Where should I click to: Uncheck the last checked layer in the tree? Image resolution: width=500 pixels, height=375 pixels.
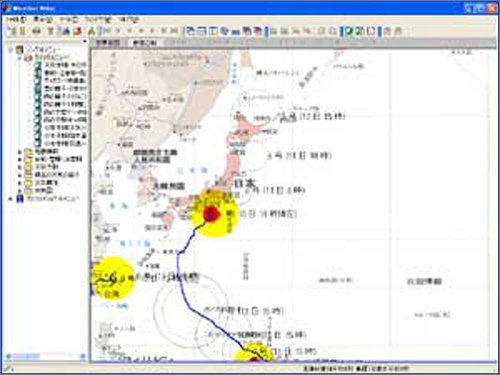click(x=38, y=144)
